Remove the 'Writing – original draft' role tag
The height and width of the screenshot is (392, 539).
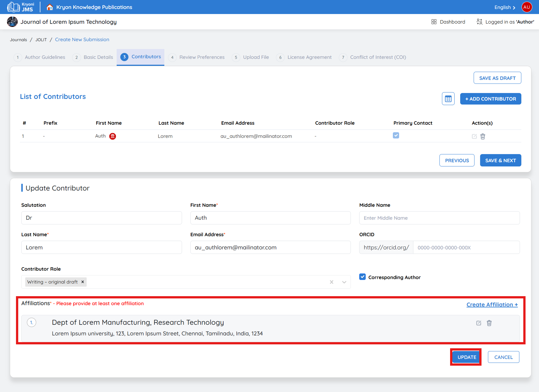point(82,282)
